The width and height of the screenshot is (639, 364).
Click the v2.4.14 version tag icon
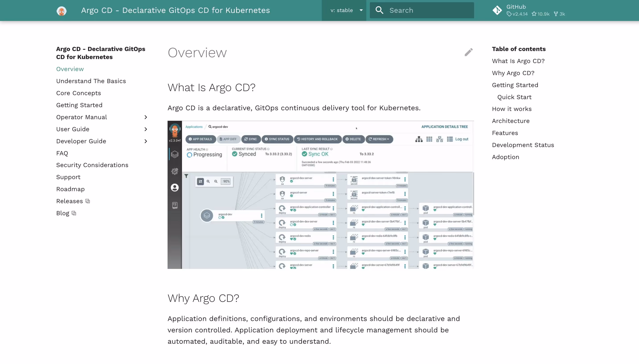510,14
